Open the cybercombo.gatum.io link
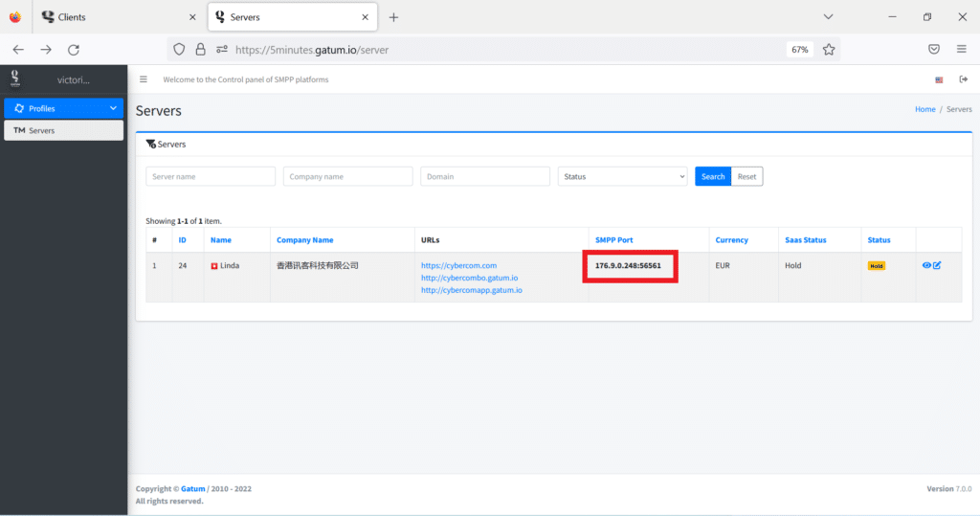The image size is (980, 516). pyautogui.click(x=469, y=278)
